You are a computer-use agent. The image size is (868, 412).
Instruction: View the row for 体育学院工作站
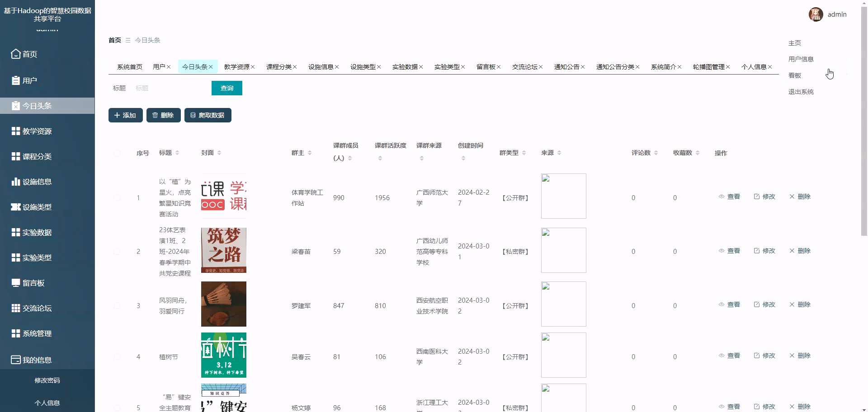729,197
